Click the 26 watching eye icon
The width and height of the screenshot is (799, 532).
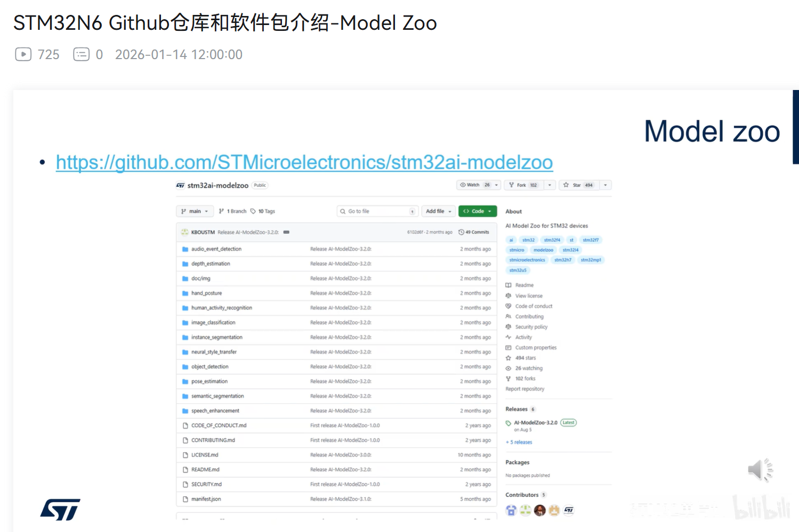click(x=509, y=368)
